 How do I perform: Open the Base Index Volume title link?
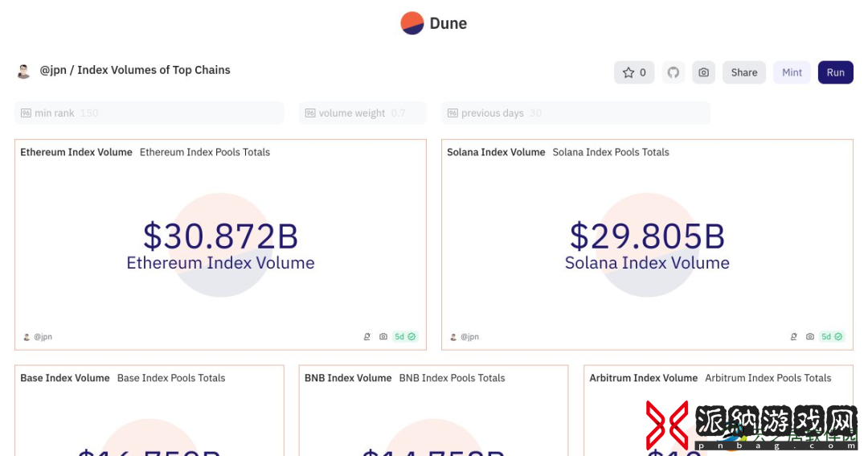coord(65,379)
